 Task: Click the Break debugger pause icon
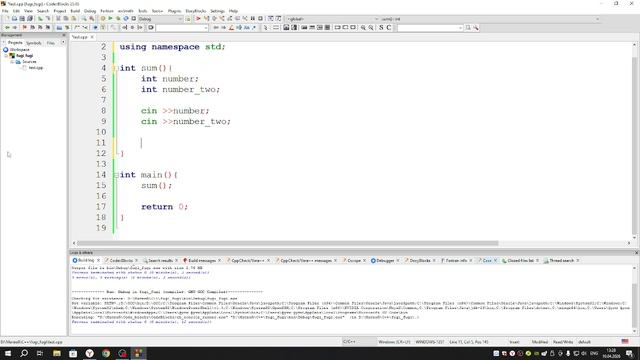(x=253, y=19)
